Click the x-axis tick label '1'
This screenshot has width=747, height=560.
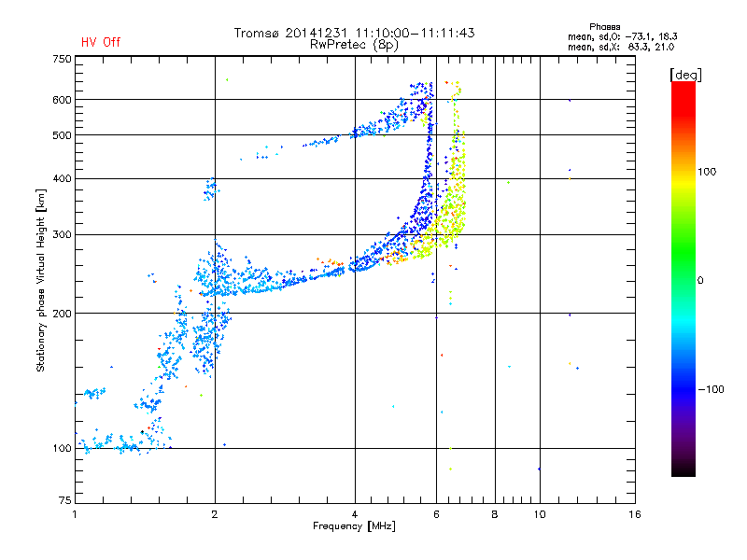[75, 514]
